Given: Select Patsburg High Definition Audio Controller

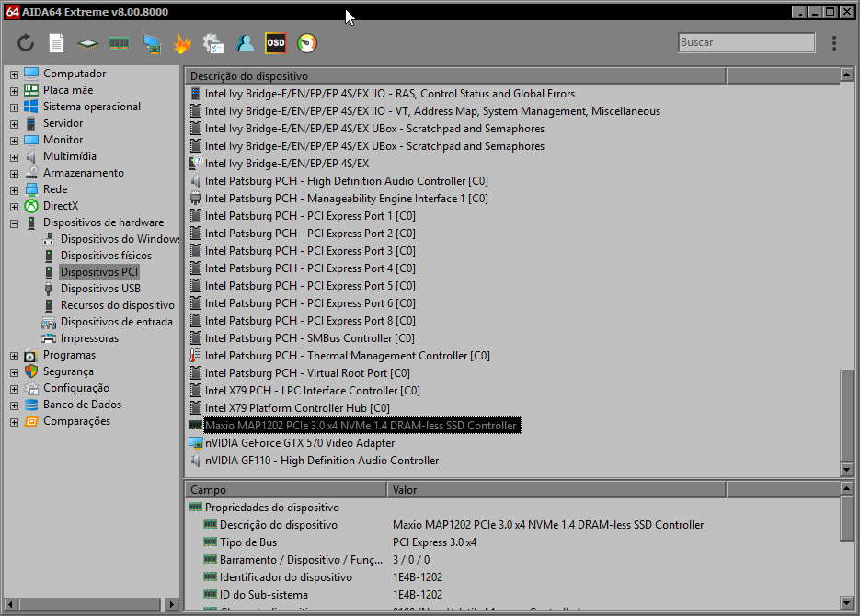Looking at the screenshot, I should pyautogui.click(x=346, y=181).
